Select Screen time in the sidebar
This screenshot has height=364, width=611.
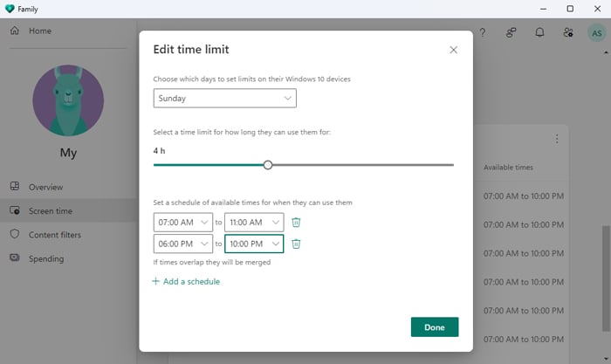[68, 211]
